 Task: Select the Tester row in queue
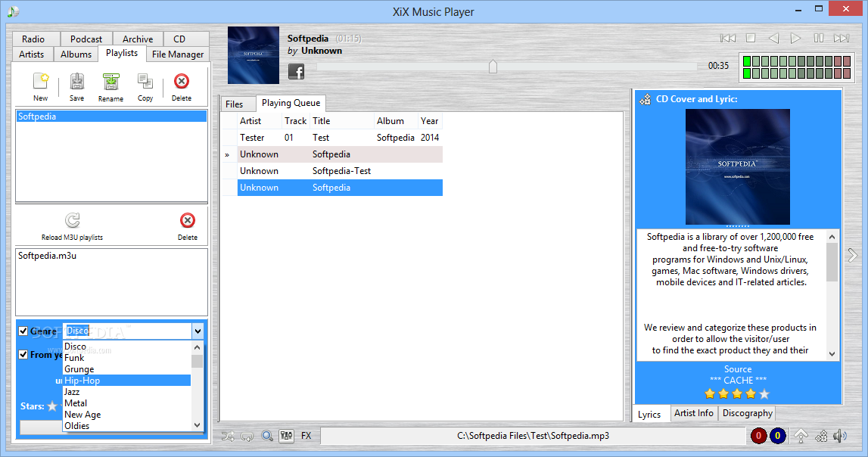tap(340, 138)
